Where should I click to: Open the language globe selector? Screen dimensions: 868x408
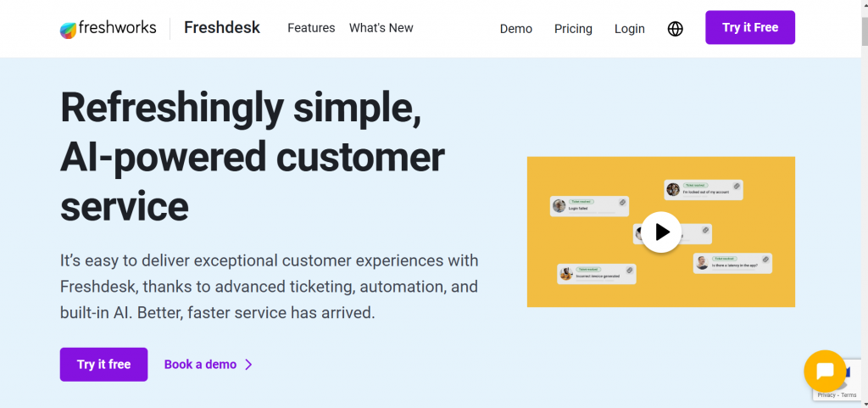(x=675, y=29)
